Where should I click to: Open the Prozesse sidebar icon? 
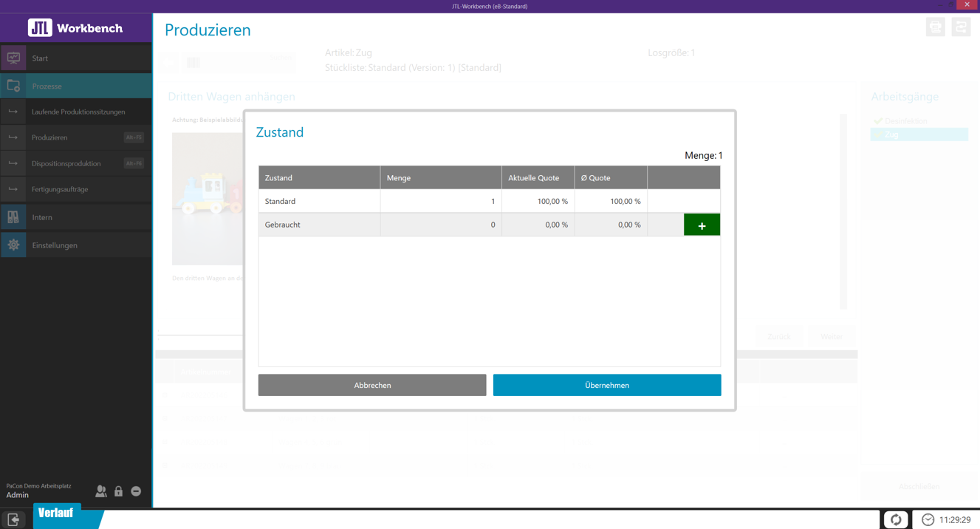(15, 86)
